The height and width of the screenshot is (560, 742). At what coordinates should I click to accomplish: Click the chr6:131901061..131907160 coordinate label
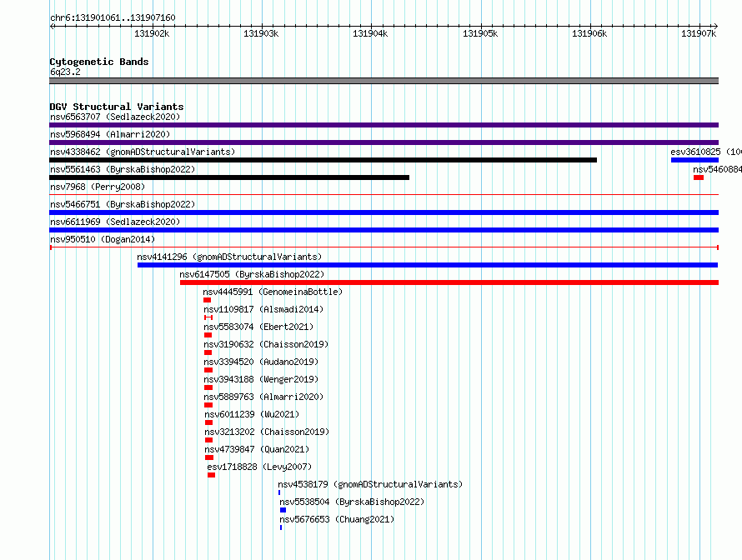coord(113,17)
